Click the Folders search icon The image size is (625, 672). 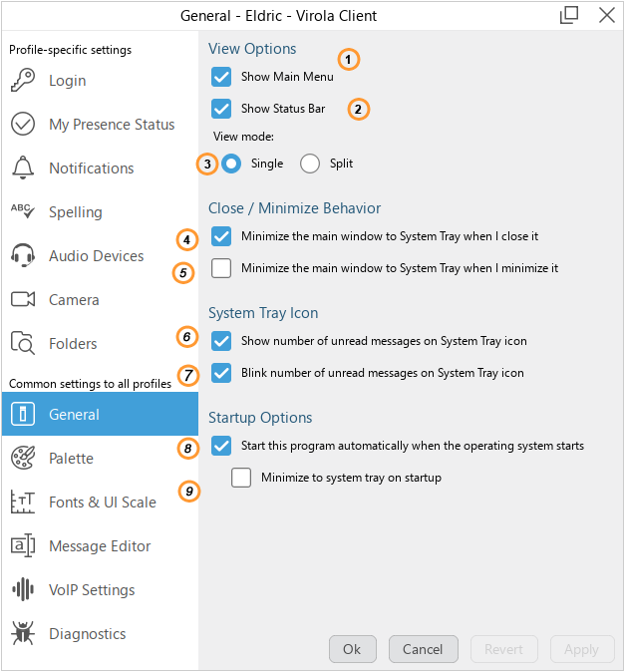pos(22,344)
